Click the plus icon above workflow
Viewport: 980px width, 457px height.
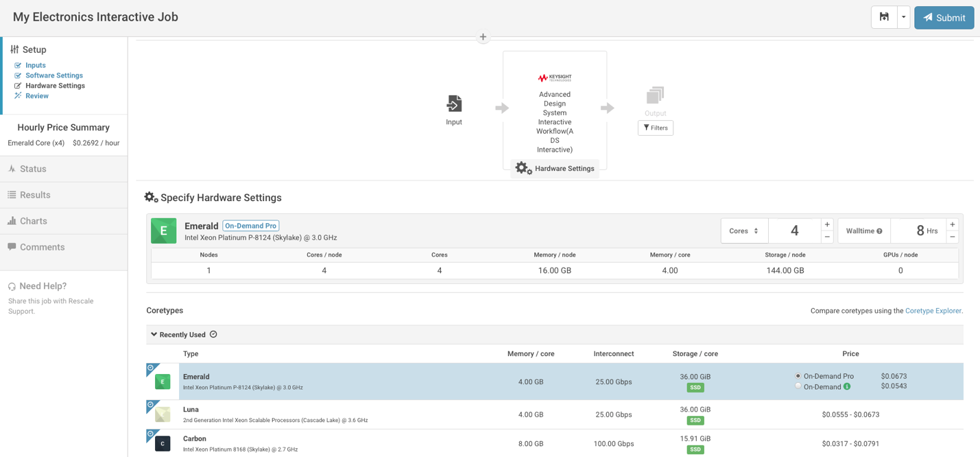[x=483, y=37]
